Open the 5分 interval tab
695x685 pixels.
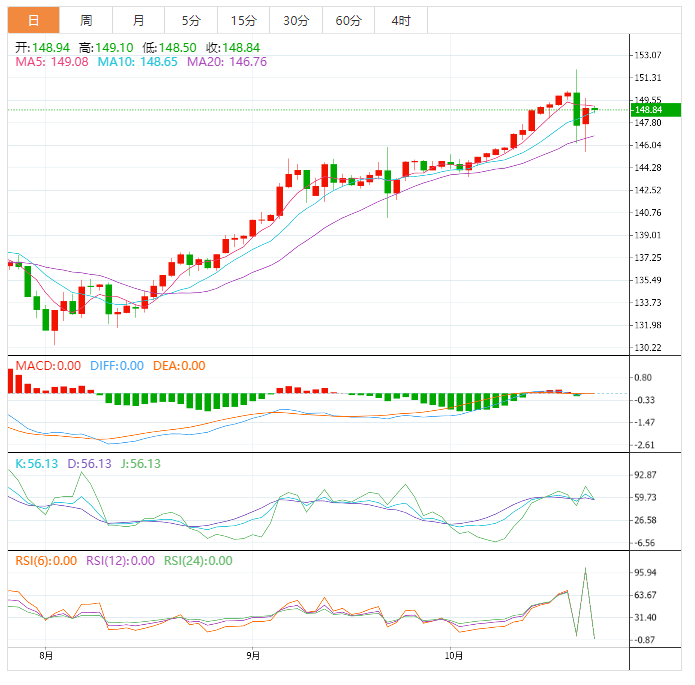(191, 20)
